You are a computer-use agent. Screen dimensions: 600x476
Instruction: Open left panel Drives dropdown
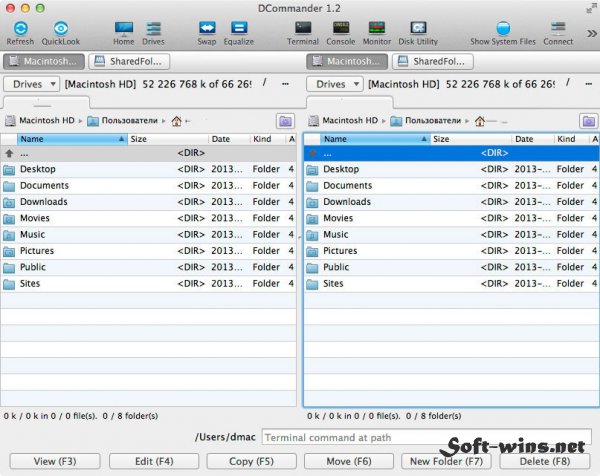pyautogui.click(x=31, y=84)
